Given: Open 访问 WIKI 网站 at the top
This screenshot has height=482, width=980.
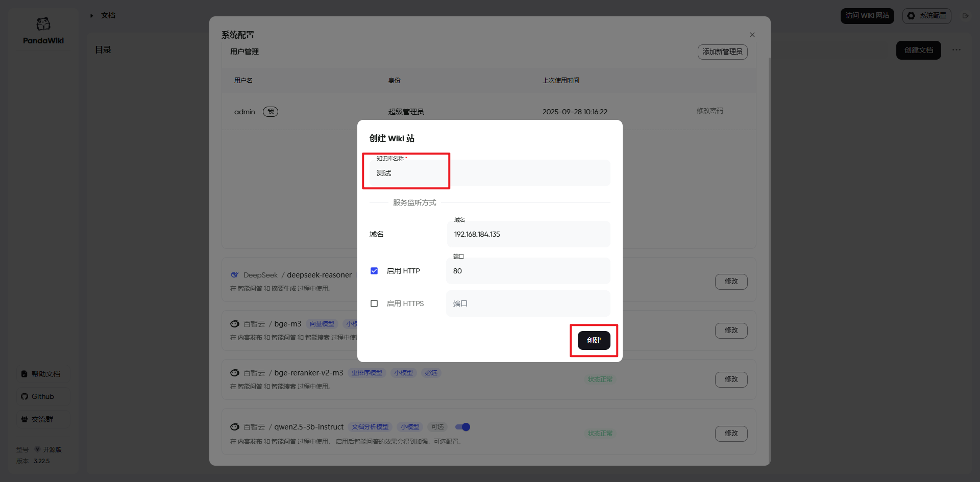Looking at the screenshot, I should pyautogui.click(x=867, y=16).
